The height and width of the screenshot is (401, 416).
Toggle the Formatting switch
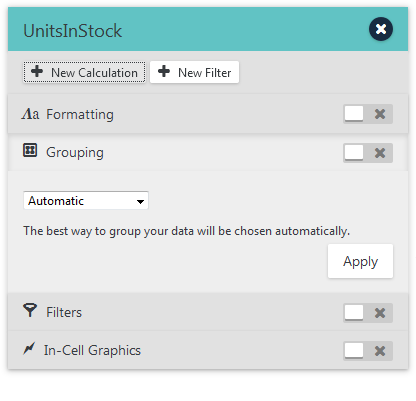pos(368,114)
